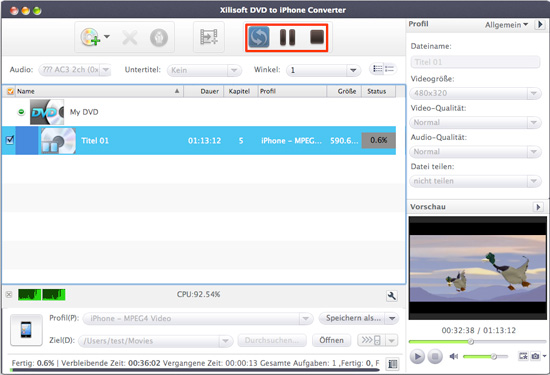
Task: Stop the conversion
Action: [317, 37]
